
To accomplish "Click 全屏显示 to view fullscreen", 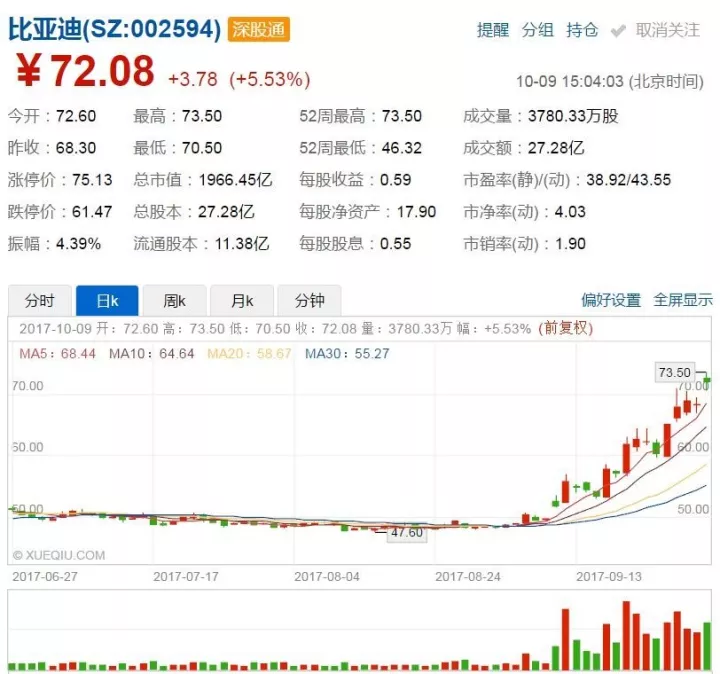I will (683, 300).
